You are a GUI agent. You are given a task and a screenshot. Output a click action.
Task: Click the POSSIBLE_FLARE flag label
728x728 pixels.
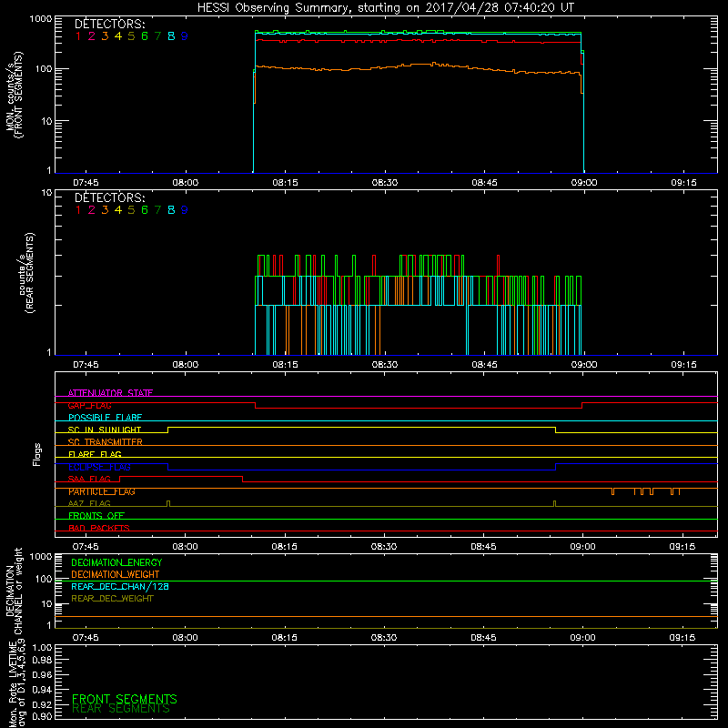tap(105, 418)
